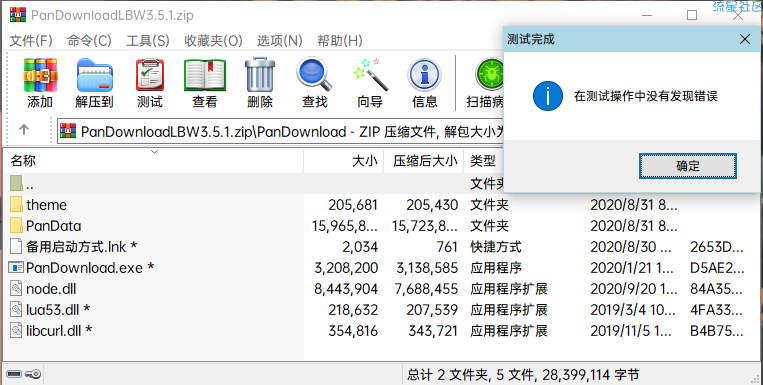This screenshot has width=763, height=385.
Task: Click the WinRAR icon in title bar
Action: click(x=18, y=15)
